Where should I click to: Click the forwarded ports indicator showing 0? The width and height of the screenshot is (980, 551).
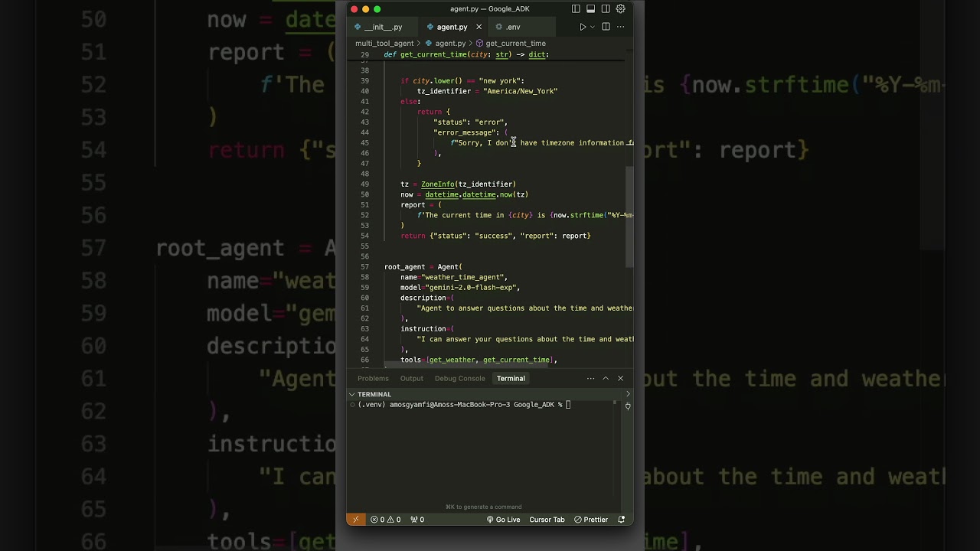tap(417, 519)
